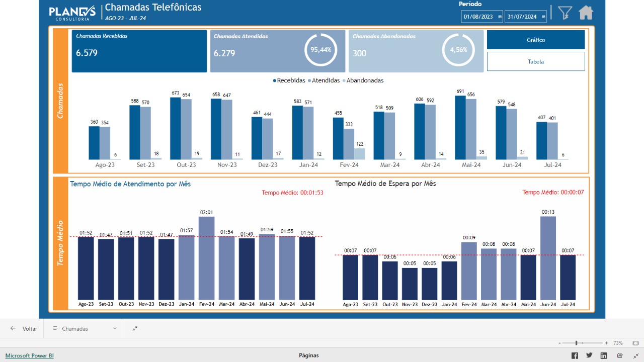Switch view to Tabela
The height and width of the screenshot is (362, 644).
[x=535, y=61]
